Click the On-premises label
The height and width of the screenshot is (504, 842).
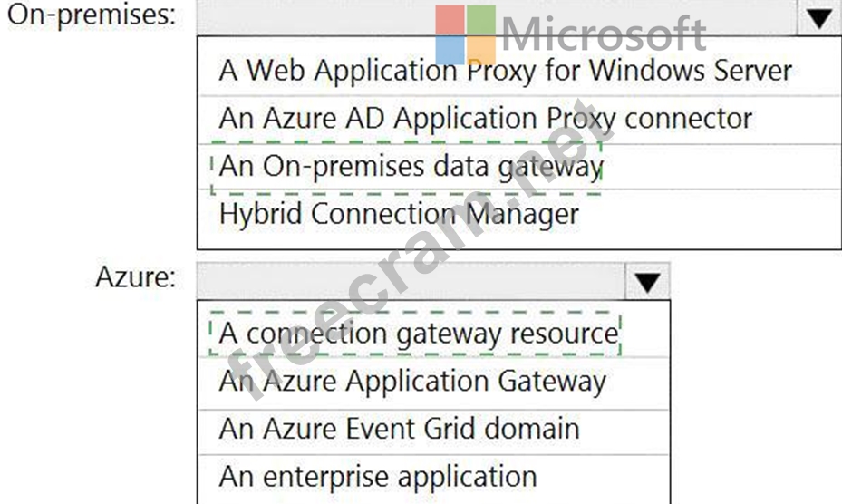[x=92, y=15]
